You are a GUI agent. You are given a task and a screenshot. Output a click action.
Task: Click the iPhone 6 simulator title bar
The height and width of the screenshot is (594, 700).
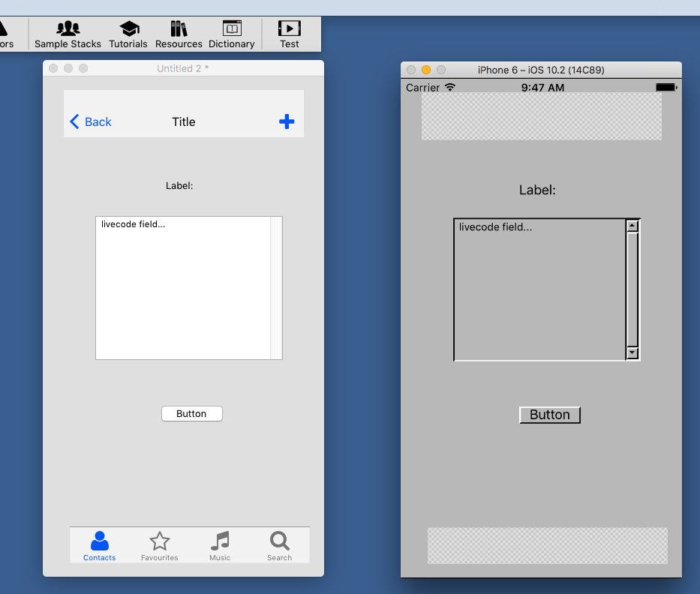pos(540,70)
